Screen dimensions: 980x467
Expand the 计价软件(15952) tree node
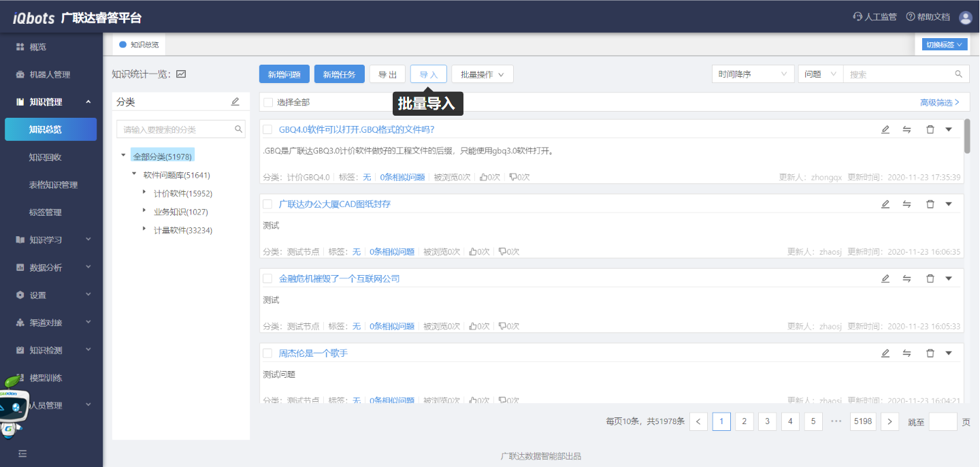[x=144, y=193]
